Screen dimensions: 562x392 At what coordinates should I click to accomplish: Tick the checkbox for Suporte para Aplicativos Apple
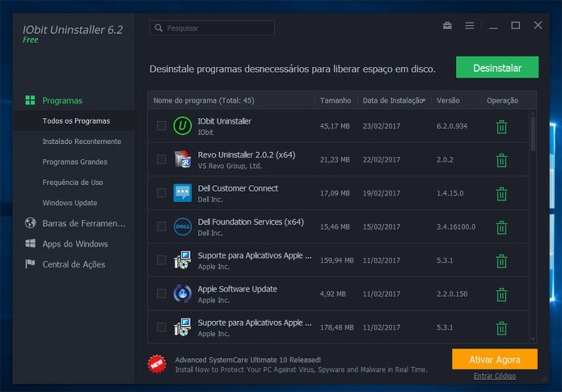161,261
